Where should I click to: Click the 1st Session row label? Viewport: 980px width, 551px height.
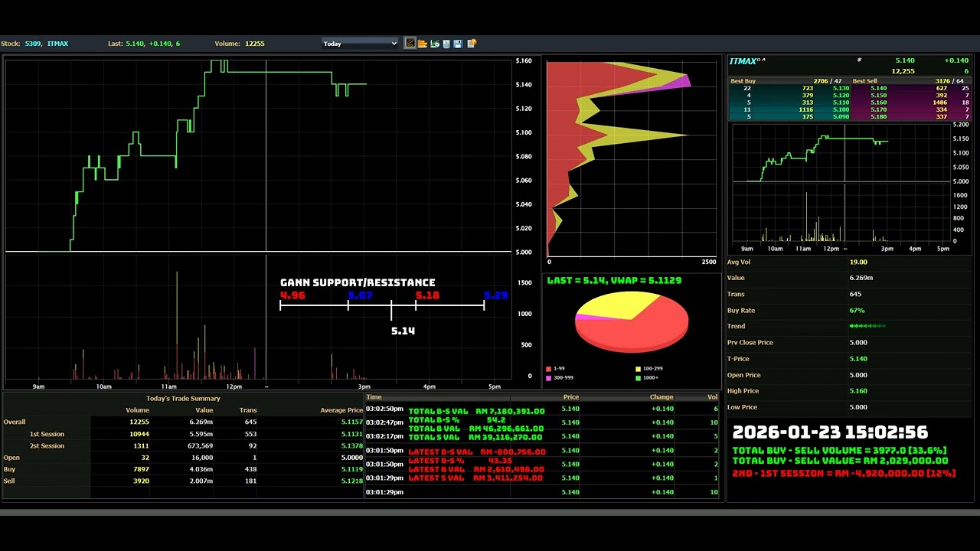[x=47, y=434]
